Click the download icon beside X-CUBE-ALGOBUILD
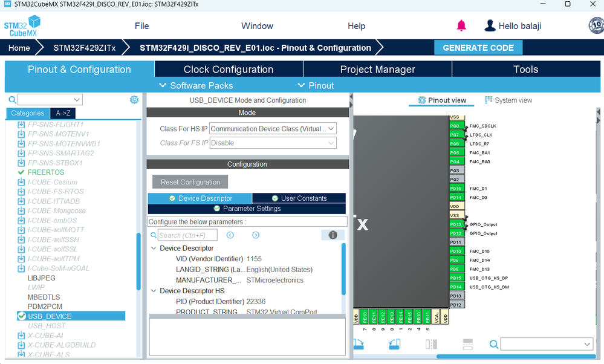The height and width of the screenshot is (364, 604). (x=21, y=345)
